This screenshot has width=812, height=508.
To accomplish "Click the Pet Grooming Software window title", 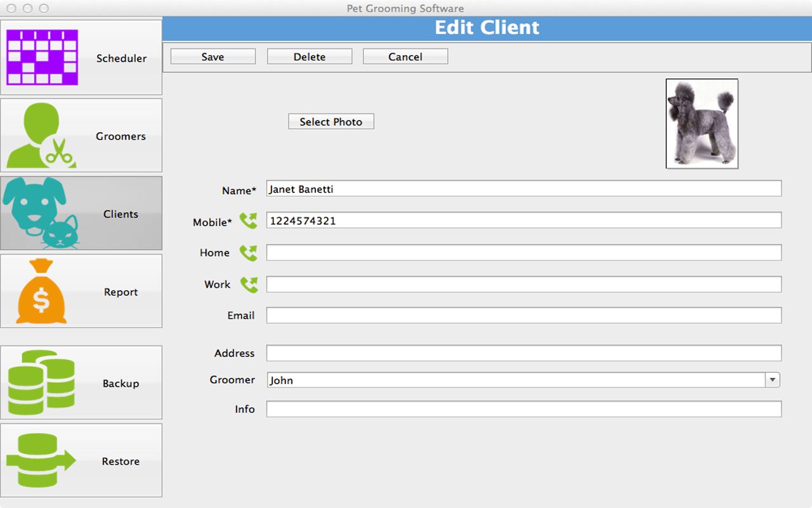I will click(x=405, y=8).
